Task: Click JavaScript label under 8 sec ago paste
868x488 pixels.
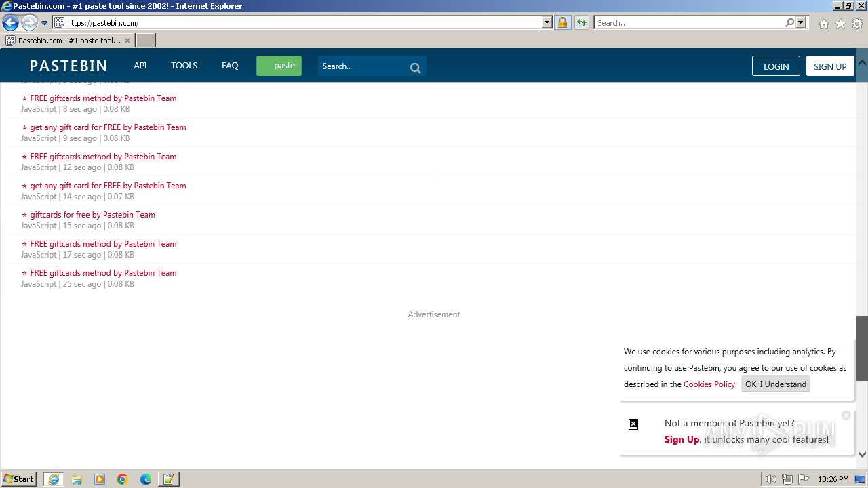Action: click(39, 109)
